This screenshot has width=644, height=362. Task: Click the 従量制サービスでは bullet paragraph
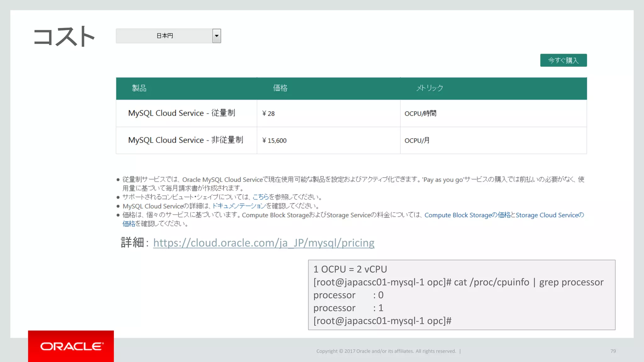(353, 184)
